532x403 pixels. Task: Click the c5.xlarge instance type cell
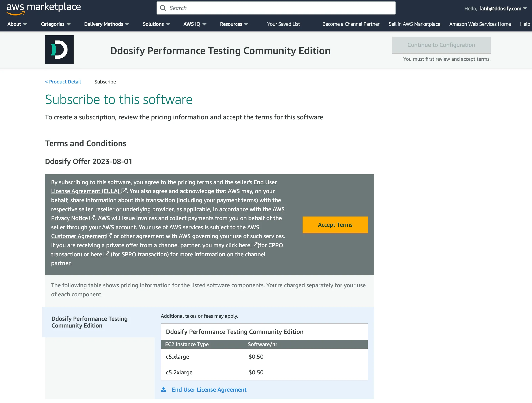click(177, 357)
